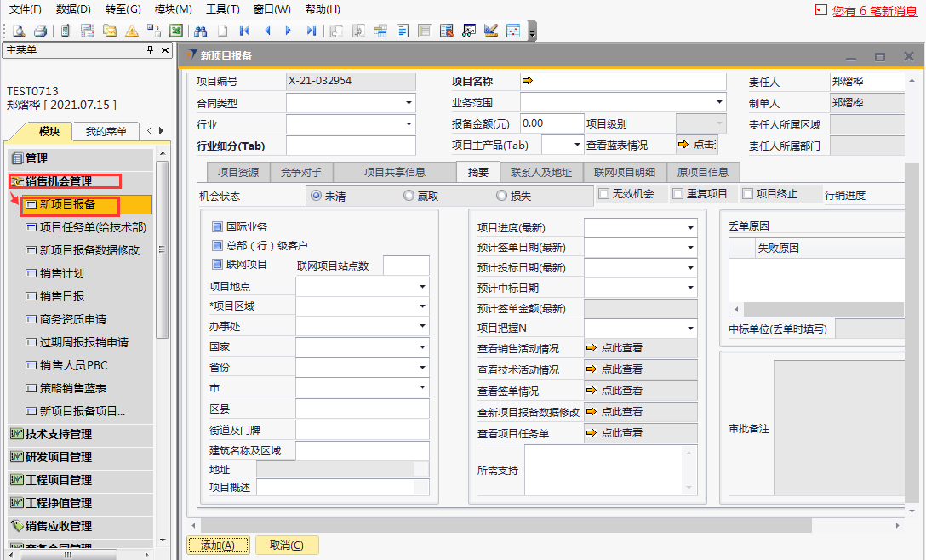This screenshot has height=560, width=926.
Task: Click the horizontal scrollbar at form bottom
Action: click(545, 526)
